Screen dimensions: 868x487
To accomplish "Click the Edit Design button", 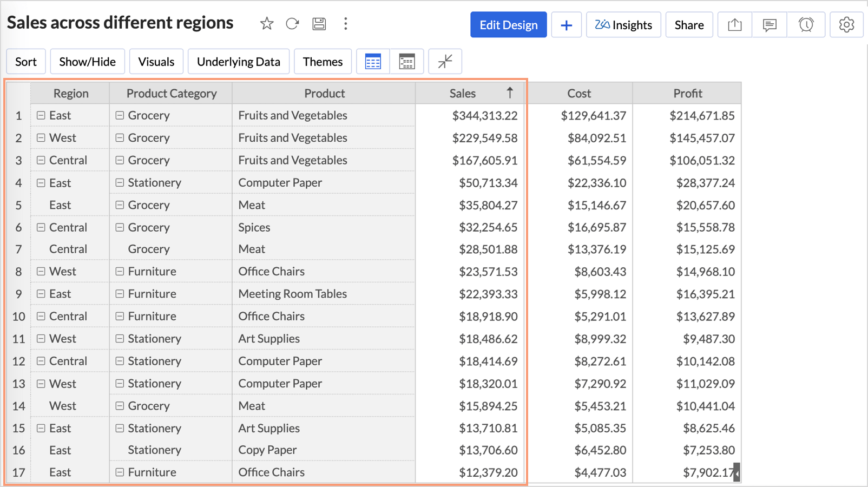I will [508, 25].
